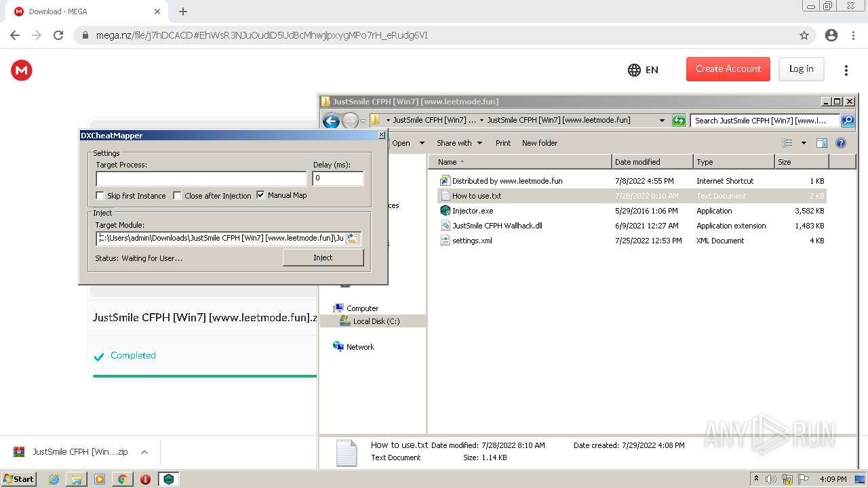Click Log in button

tap(801, 69)
